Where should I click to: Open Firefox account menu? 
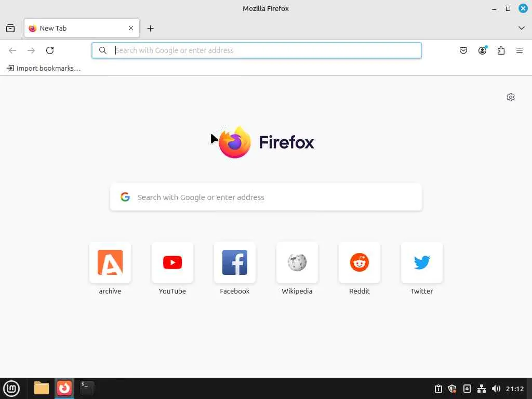pyautogui.click(x=483, y=50)
